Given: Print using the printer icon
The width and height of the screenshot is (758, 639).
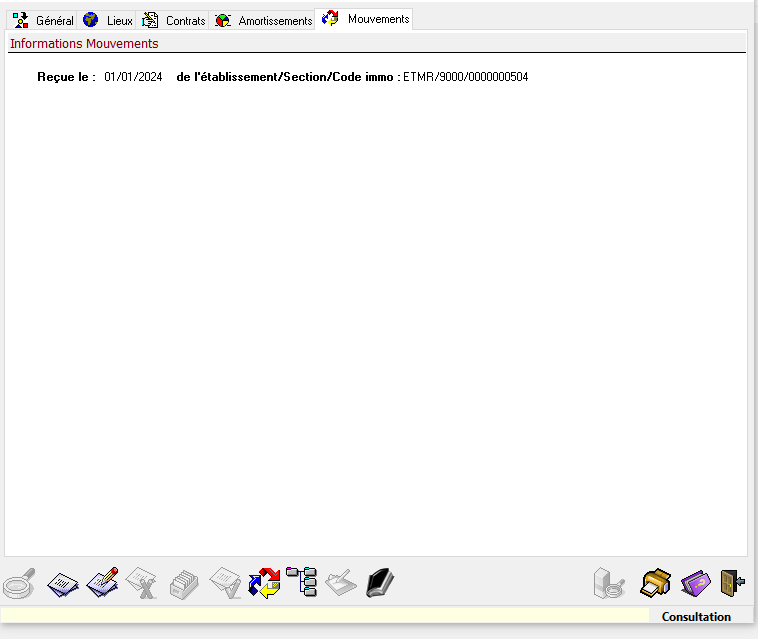Looking at the screenshot, I should (655, 582).
